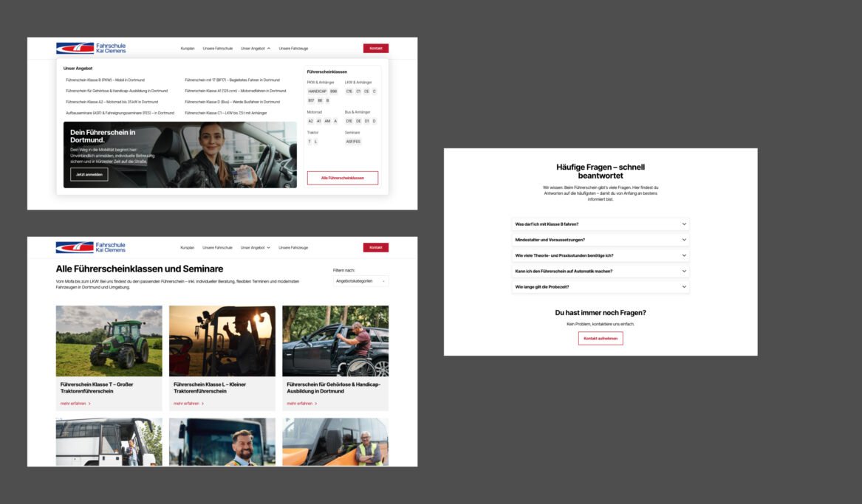The width and height of the screenshot is (862, 504).
Task: Click the Fahrschule Kai Clemens logo above the open Unser Angebot menu
Action: point(91,48)
